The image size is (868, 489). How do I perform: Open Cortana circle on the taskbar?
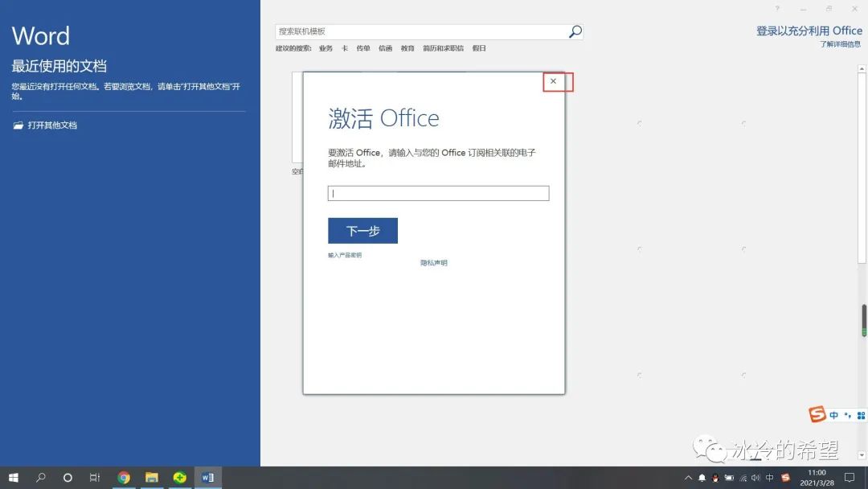[68, 478]
